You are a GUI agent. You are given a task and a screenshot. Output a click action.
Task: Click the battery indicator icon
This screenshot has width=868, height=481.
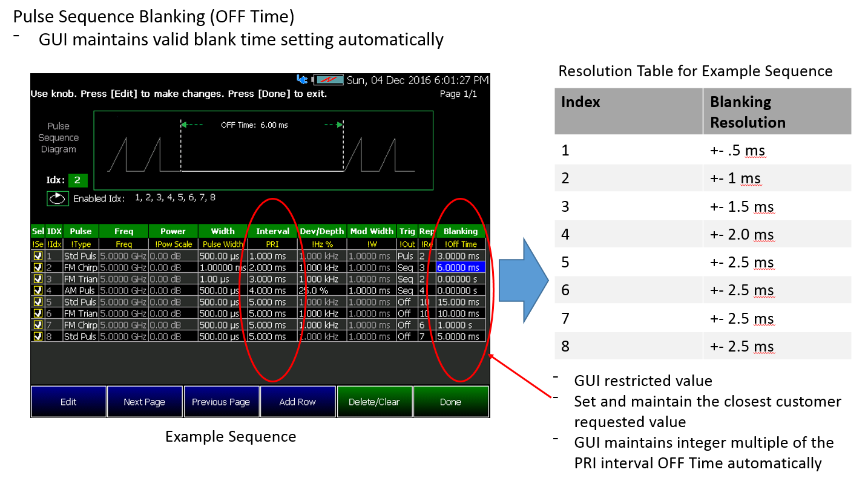point(327,80)
